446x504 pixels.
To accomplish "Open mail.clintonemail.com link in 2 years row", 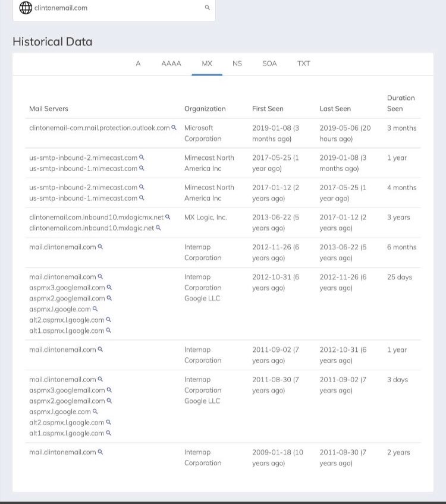I will pyautogui.click(x=62, y=452).
